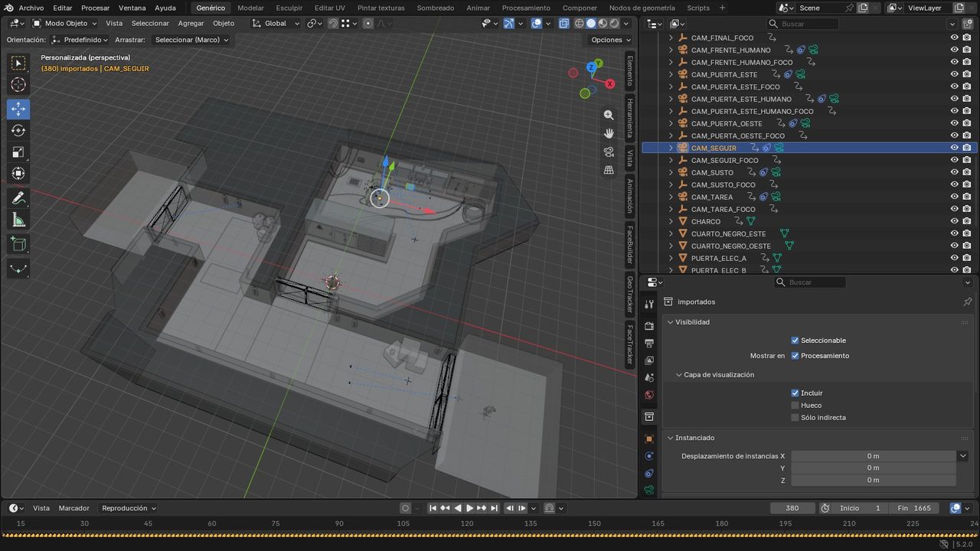The width and height of the screenshot is (980, 551).
Task: Expand CUARTO_NEGRO_ESTE in outliner
Action: 671,233
